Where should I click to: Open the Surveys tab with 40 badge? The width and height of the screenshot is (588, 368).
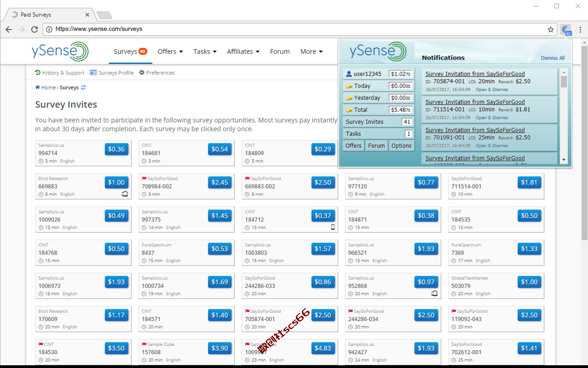coord(130,52)
